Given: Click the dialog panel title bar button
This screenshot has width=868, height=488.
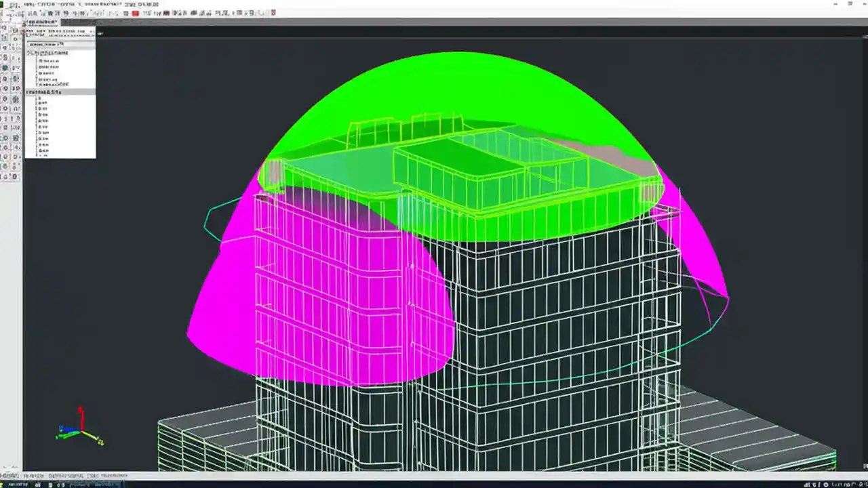Looking at the screenshot, I should tap(90, 22).
